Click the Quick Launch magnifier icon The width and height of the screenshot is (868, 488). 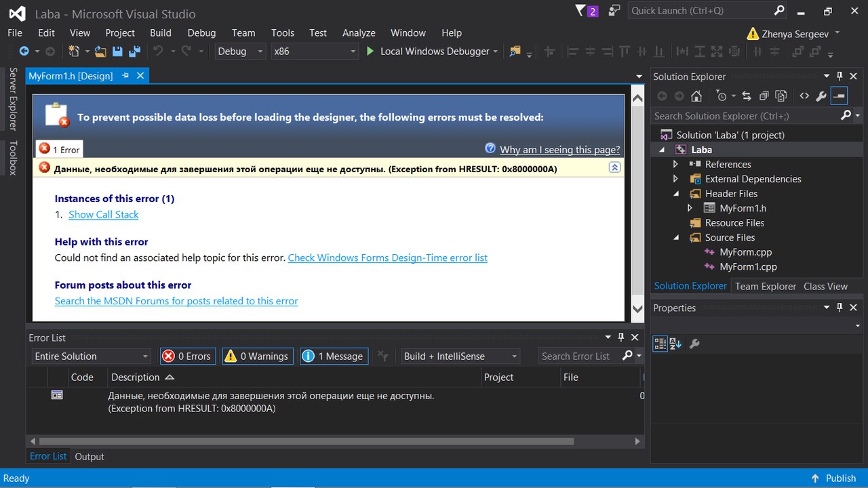tap(780, 11)
